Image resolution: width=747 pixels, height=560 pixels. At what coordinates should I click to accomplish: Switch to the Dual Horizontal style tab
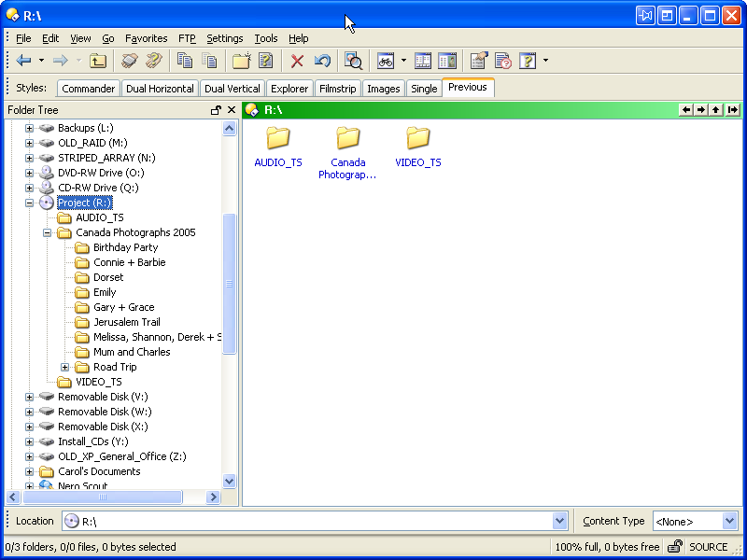160,89
